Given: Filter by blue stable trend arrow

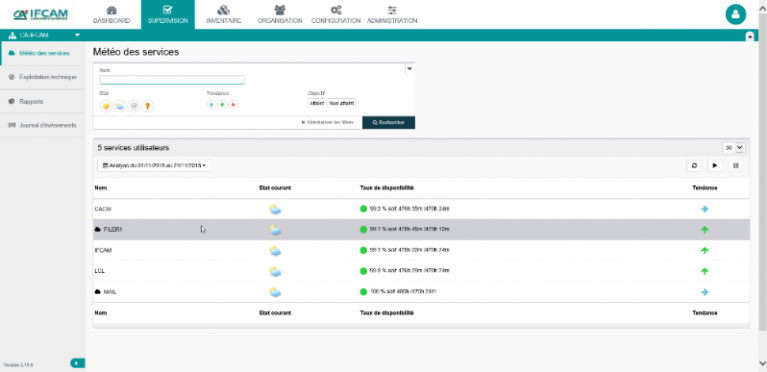Looking at the screenshot, I should click(211, 104).
